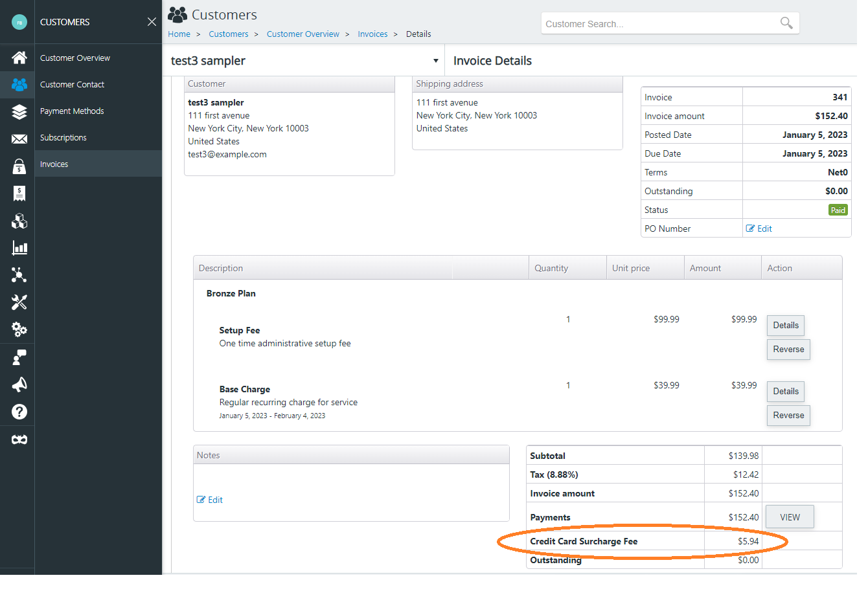Click the $5.94 surcharge amount
Viewport: 868px width, 591px height.
coord(748,541)
